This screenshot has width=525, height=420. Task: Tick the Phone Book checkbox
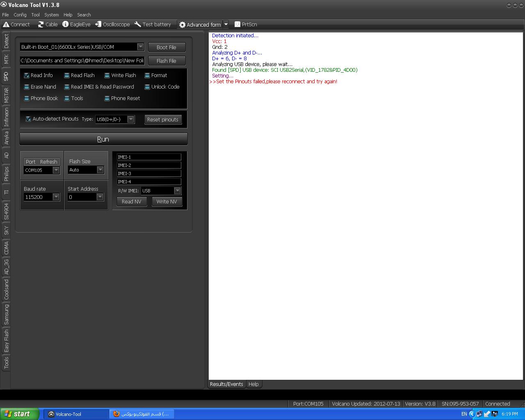point(27,98)
